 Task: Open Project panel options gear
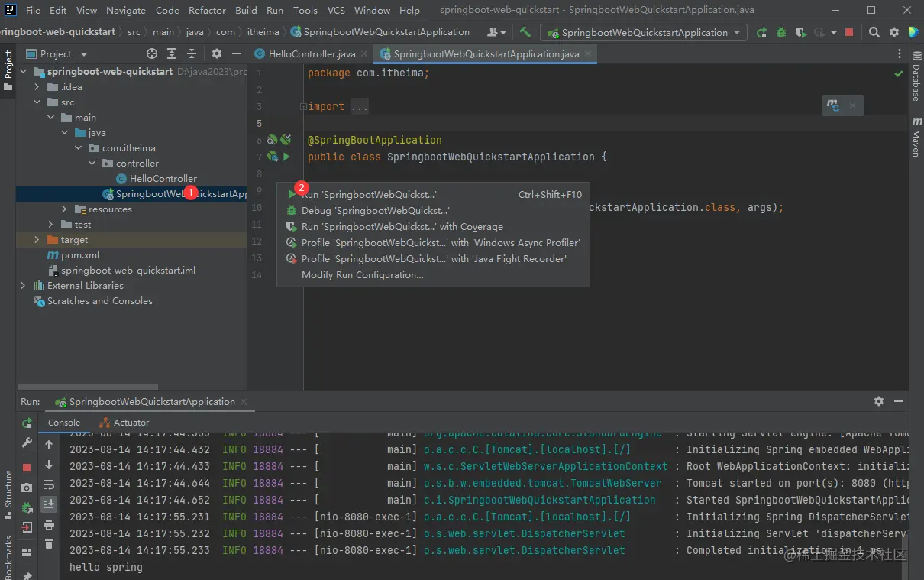[x=217, y=53]
